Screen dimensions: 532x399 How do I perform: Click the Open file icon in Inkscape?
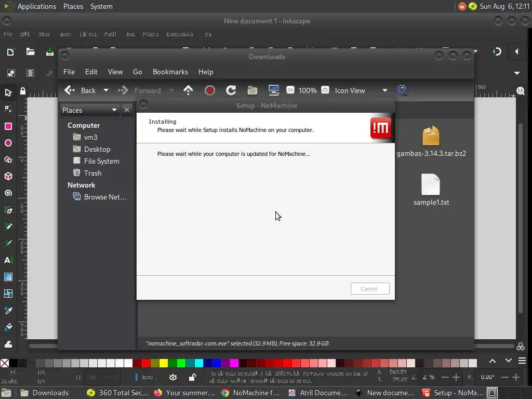[31, 52]
